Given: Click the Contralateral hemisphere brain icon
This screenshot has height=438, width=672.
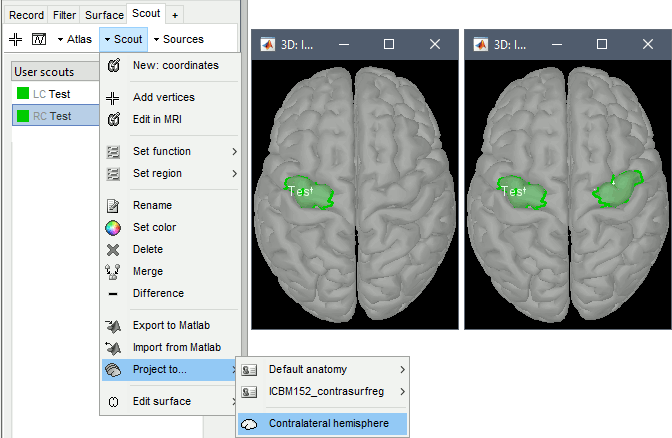Looking at the screenshot, I should coord(250,424).
